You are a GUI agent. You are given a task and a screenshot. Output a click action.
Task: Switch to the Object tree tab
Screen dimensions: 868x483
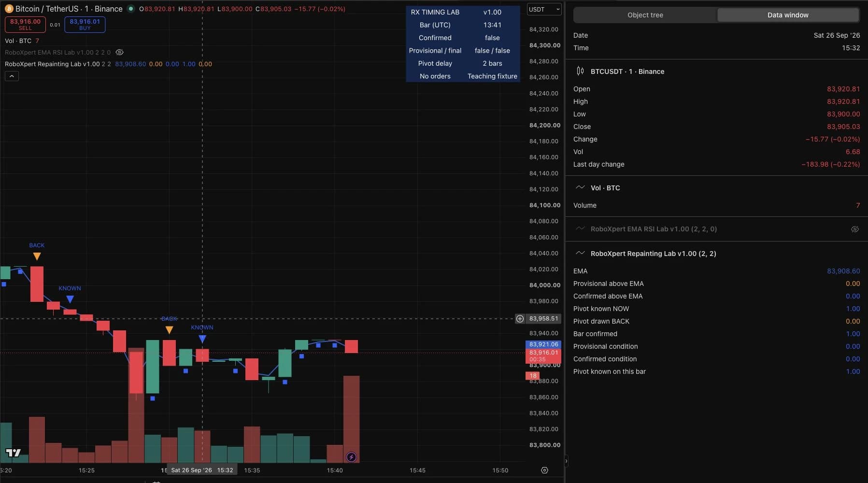[x=645, y=15]
